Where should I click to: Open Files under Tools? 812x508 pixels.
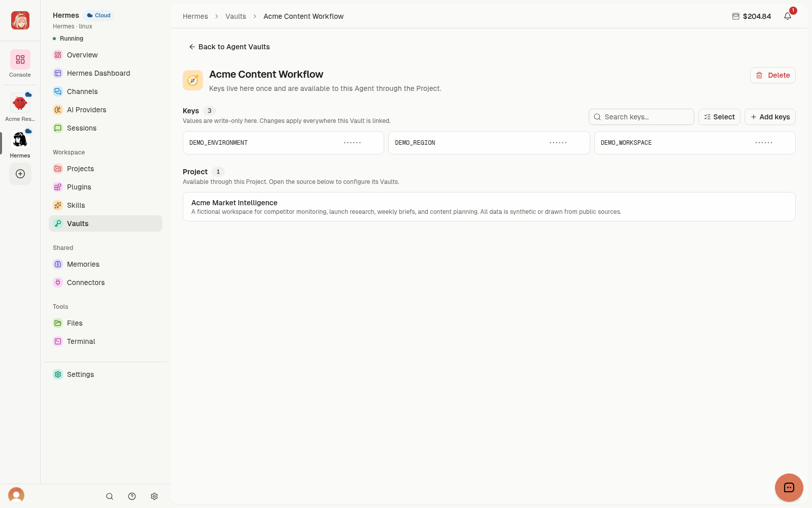pos(106,323)
